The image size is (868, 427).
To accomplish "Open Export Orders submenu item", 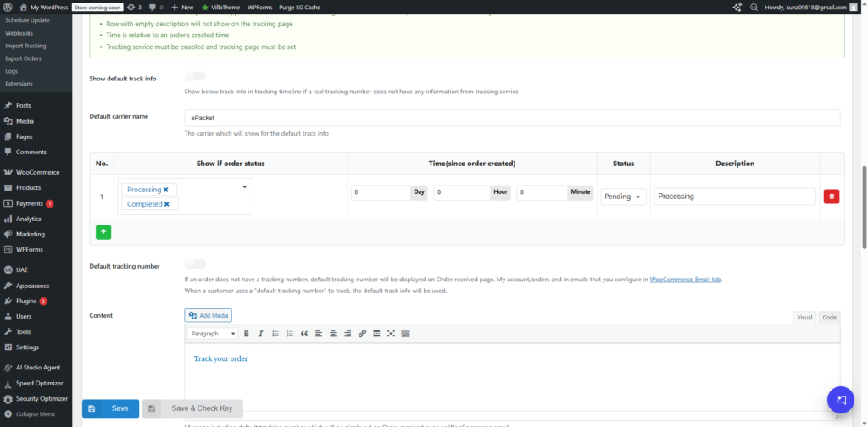I will 23,58.
